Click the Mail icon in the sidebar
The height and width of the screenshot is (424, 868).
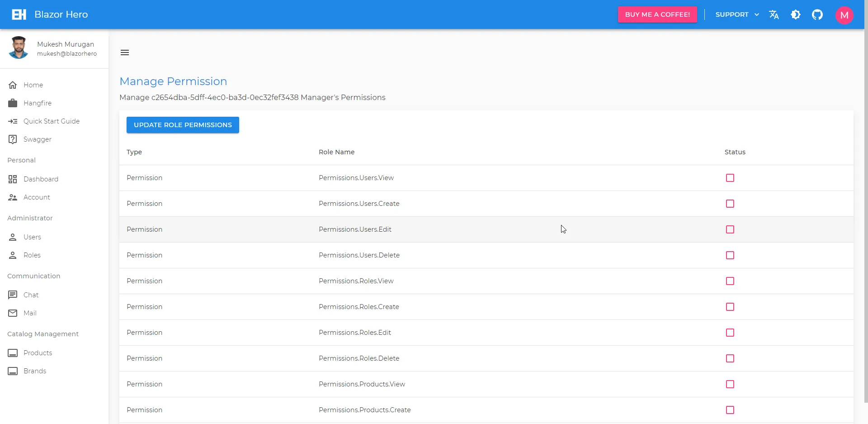[13, 313]
